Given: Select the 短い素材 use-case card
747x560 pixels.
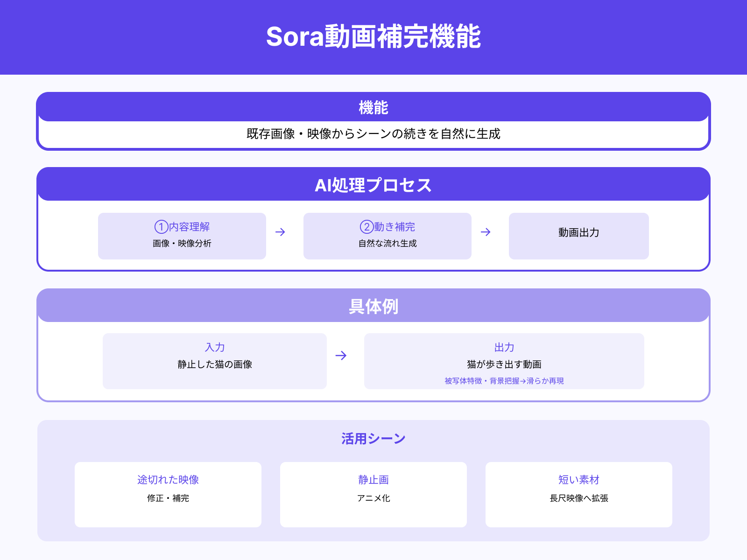Looking at the screenshot, I should pos(578,493).
